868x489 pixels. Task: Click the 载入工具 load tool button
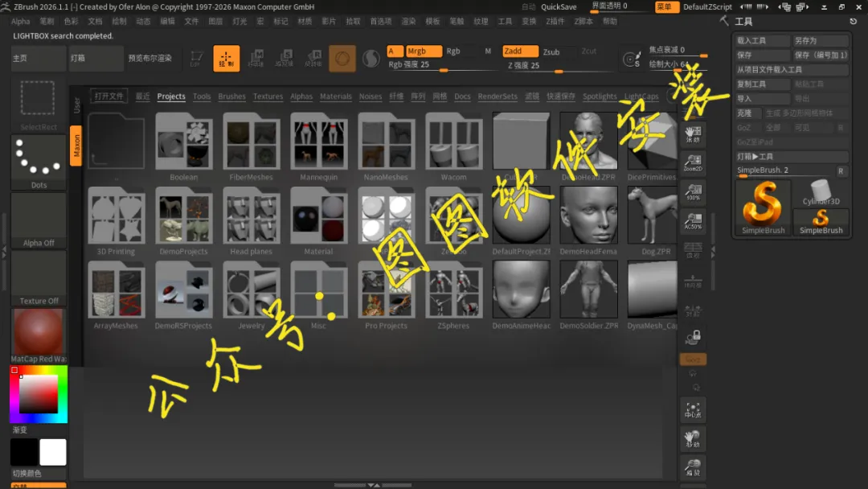click(762, 40)
